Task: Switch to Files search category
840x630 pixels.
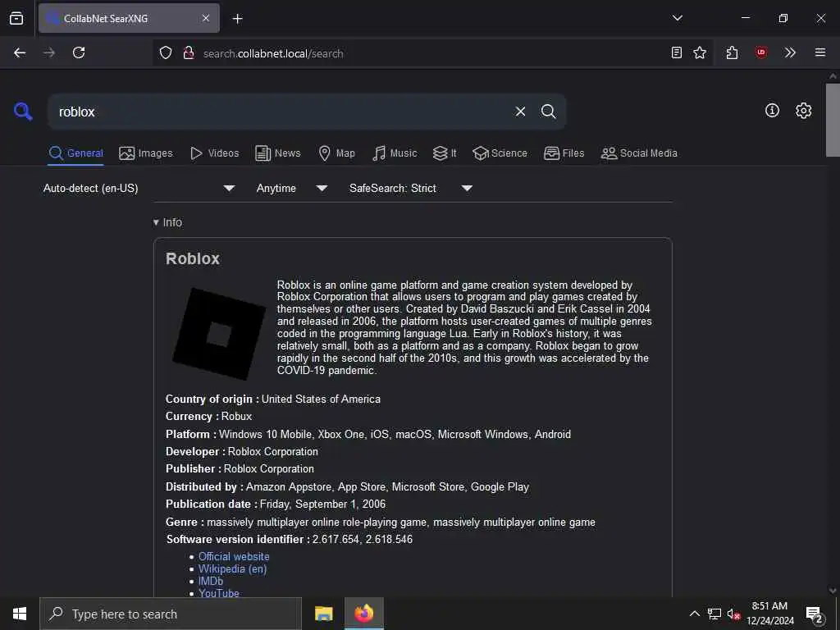Action: click(x=564, y=153)
